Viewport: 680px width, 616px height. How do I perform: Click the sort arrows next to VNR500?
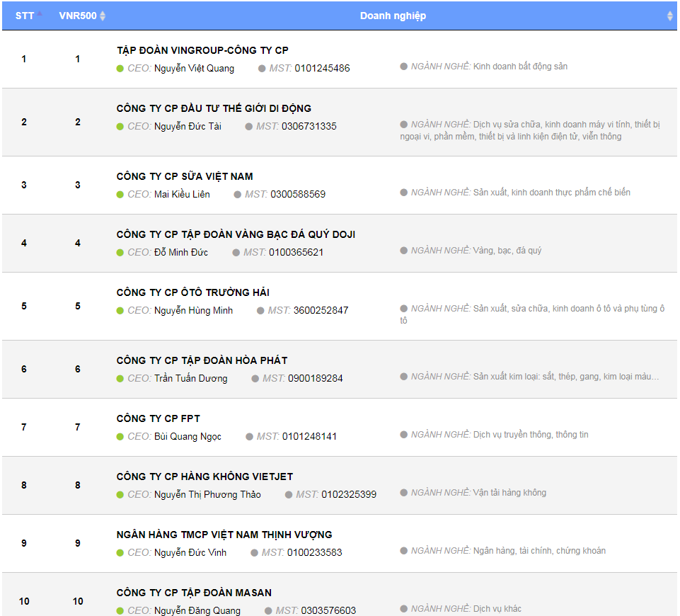(103, 16)
